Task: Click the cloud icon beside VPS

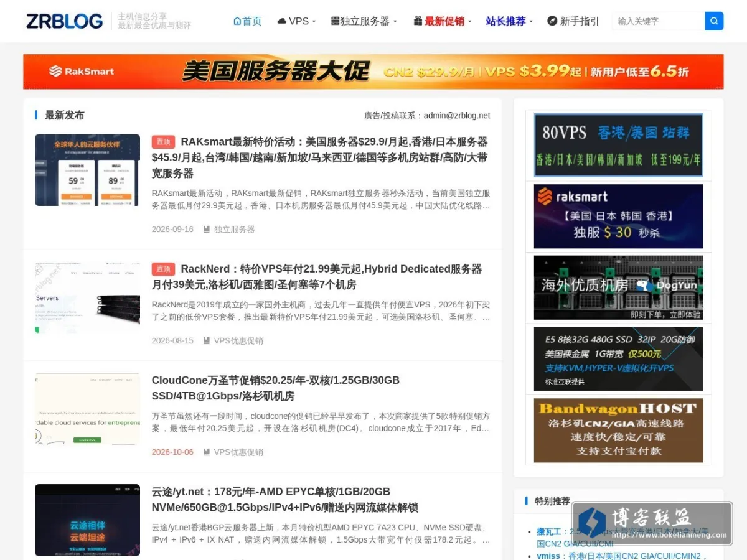Action: [x=282, y=21]
